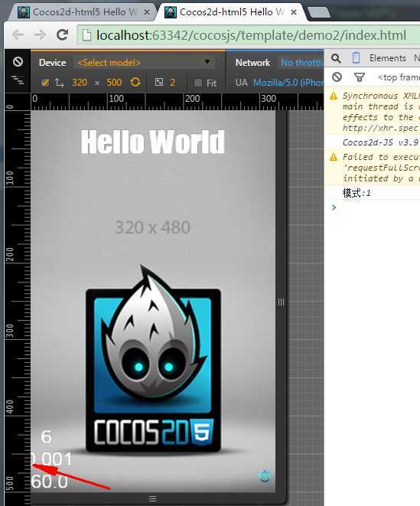Open the Elements DevTools tab

[387, 58]
